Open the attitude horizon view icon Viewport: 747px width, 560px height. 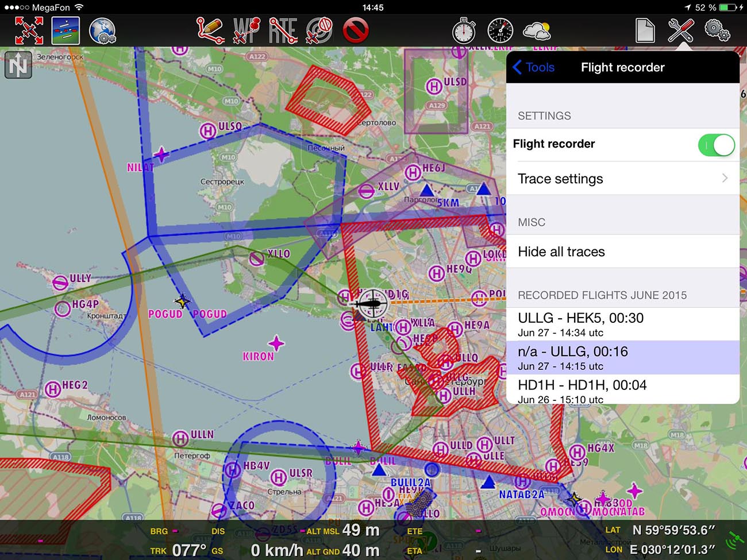(66, 30)
